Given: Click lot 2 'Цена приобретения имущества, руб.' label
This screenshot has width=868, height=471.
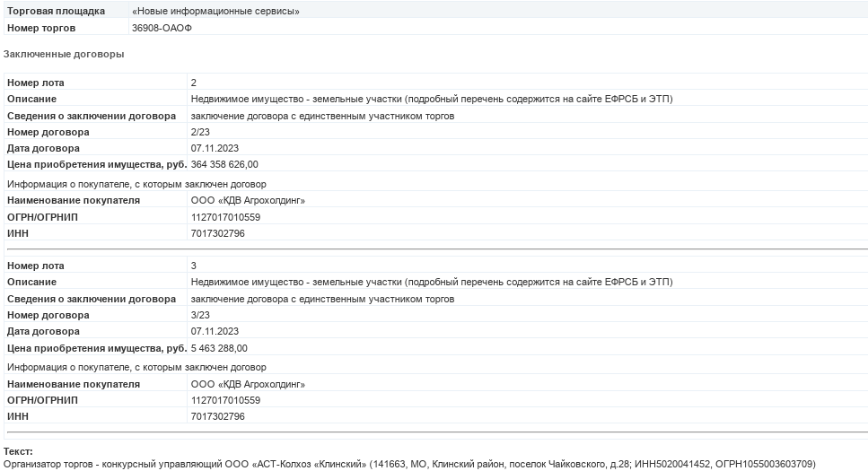Looking at the screenshot, I should click(97, 164).
